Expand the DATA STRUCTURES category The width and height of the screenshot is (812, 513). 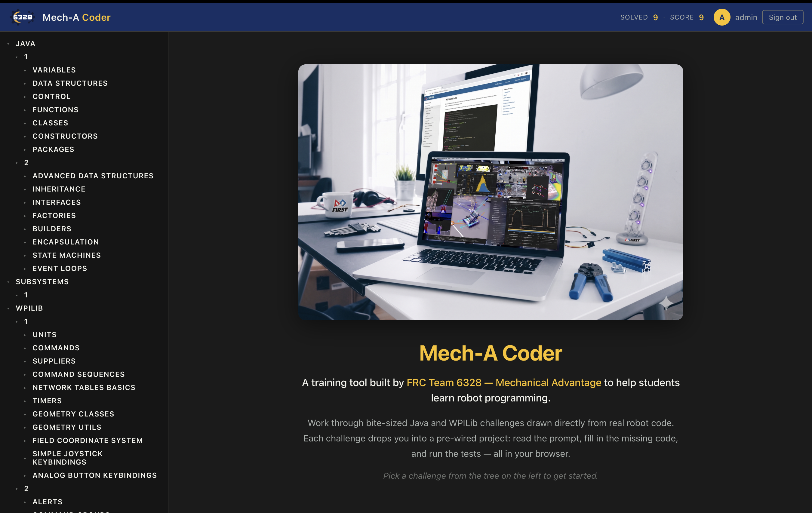pyautogui.click(x=70, y=83)
